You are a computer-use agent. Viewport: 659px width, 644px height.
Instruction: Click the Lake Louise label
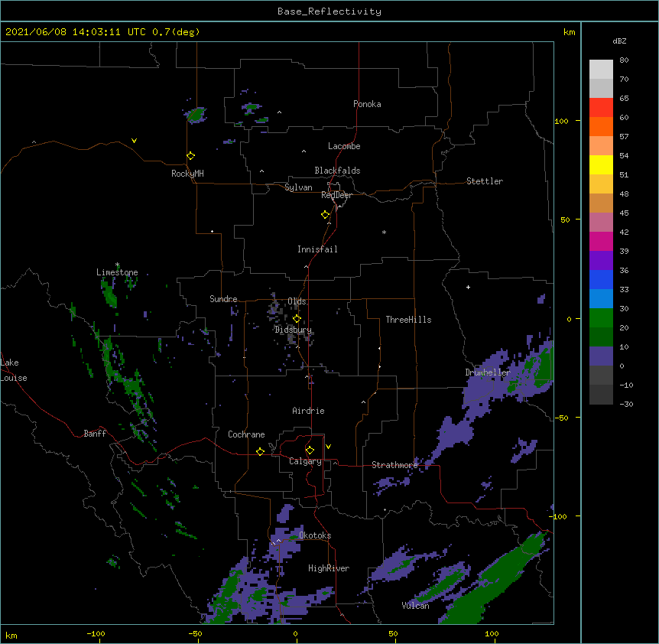click(x=14, y=370)
